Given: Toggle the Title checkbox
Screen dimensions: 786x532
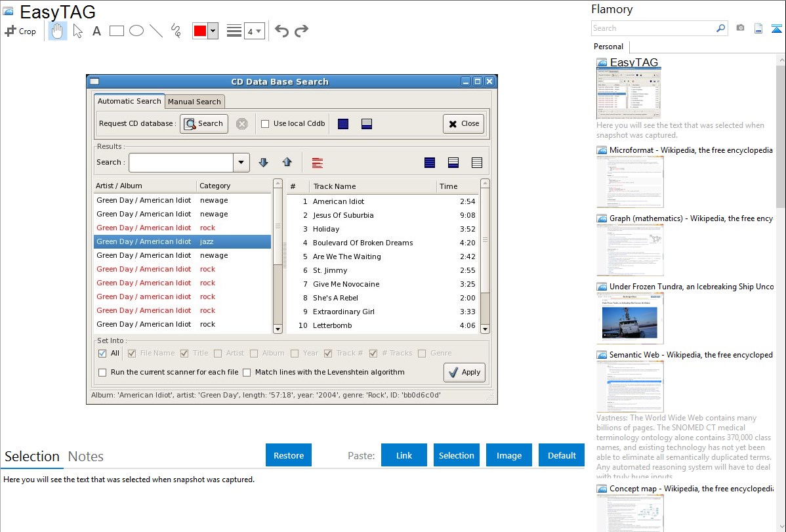Looking at the screenshot, I should pos(184,354).
